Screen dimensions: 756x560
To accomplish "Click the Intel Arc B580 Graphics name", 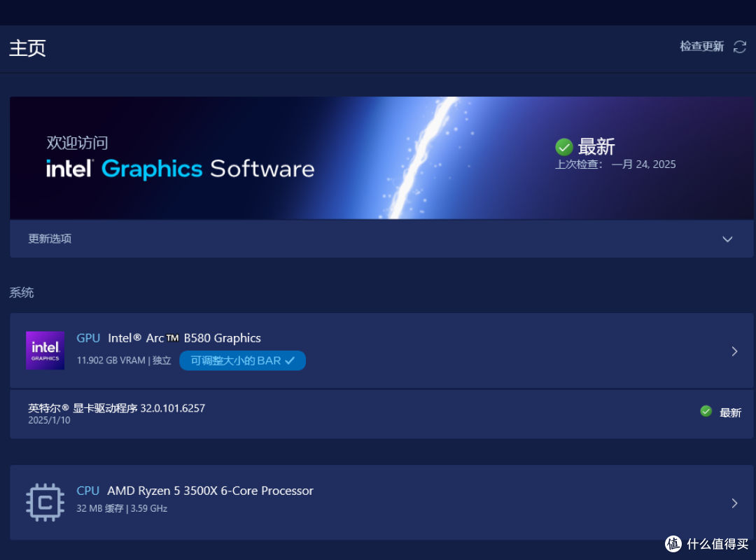I will [x=184, y=338].
